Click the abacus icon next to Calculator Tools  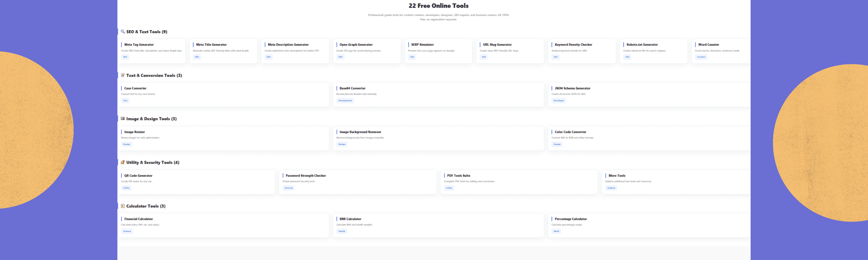click(122, 206)
